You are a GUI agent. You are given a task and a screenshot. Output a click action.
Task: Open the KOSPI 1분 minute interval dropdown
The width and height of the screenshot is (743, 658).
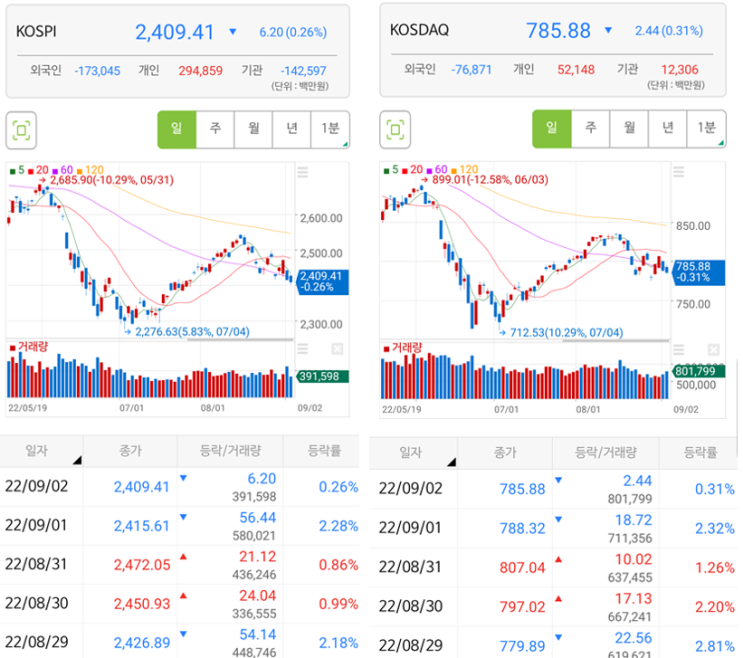pyautogui.click(x=330, y=130)
